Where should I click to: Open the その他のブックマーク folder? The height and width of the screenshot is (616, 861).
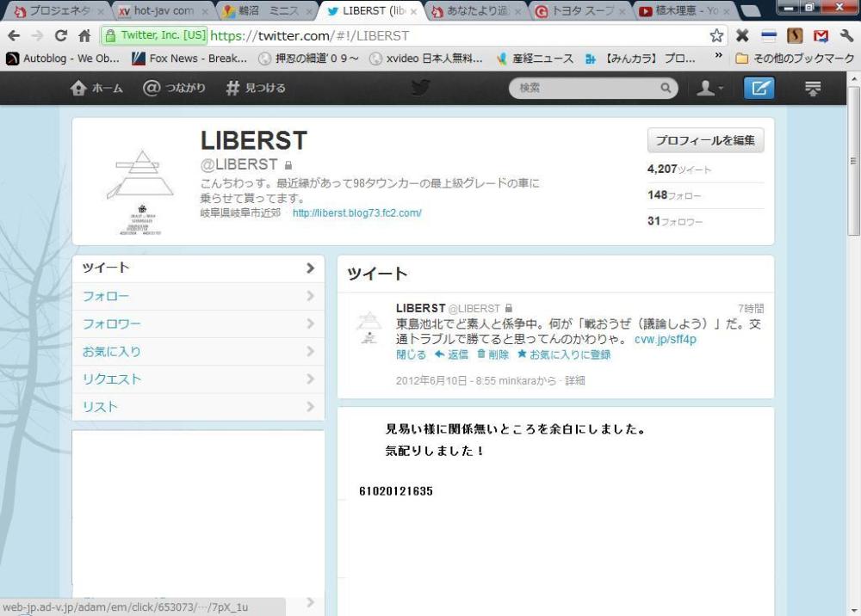coord(795,59)
